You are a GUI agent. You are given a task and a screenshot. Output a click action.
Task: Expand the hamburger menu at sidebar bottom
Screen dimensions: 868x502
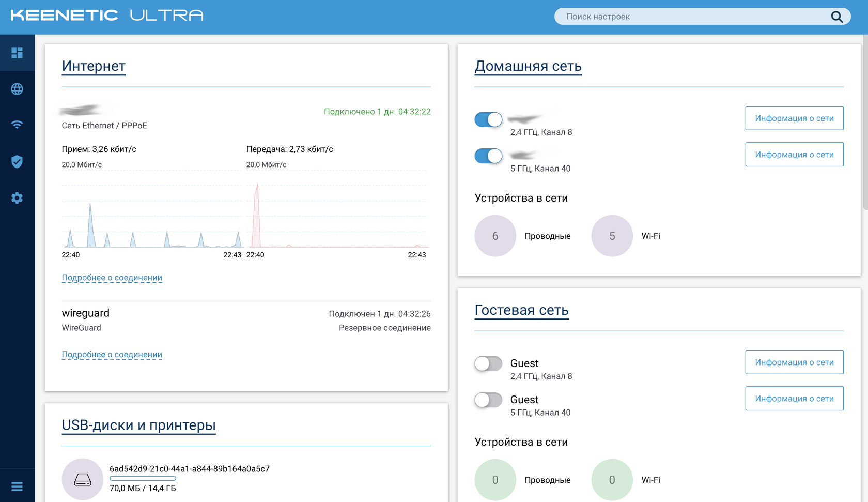pos(17,486)
